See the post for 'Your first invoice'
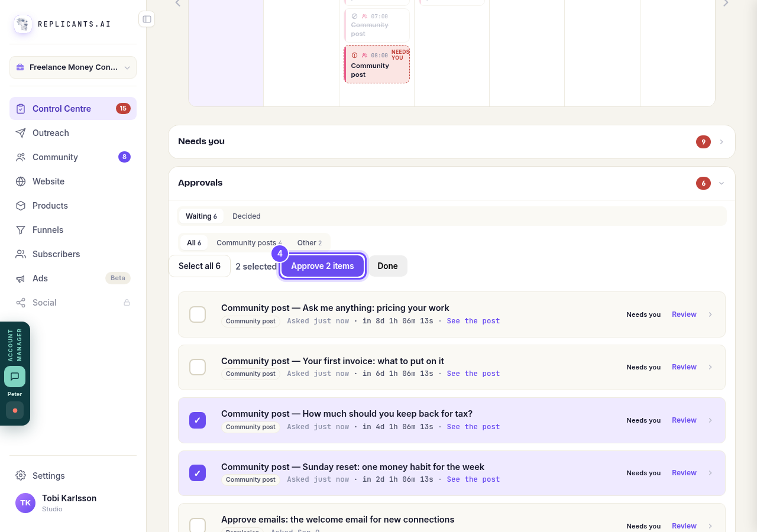This screenshot has width=757, height=532. [473, 374]
